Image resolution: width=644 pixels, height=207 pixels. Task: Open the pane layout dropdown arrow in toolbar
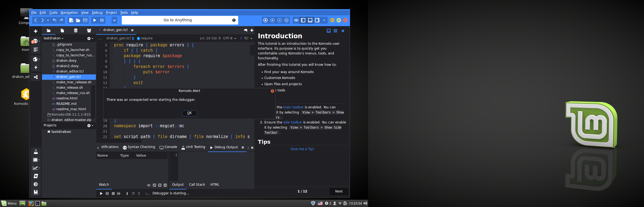[x=324, y=20]
